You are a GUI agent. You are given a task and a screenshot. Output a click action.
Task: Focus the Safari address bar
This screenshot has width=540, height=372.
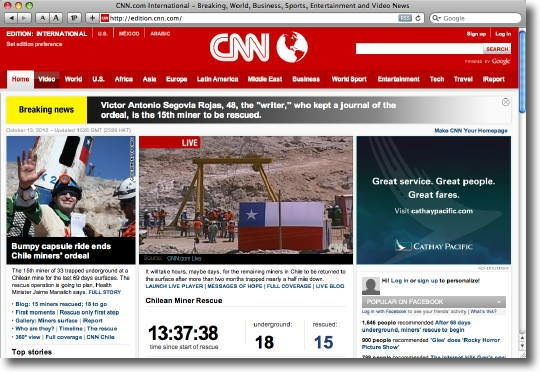point(253,18)
